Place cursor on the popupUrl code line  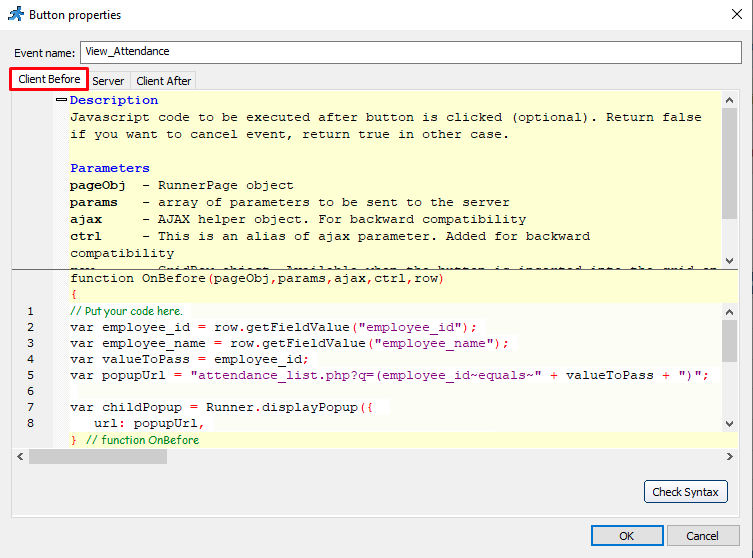(400, 375)
